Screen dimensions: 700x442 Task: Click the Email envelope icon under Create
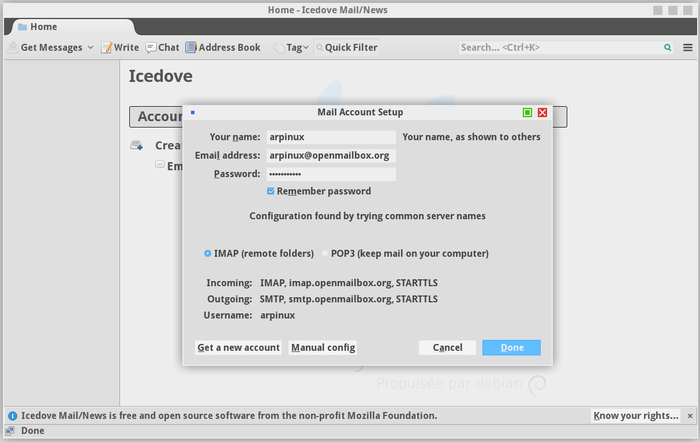160,164
